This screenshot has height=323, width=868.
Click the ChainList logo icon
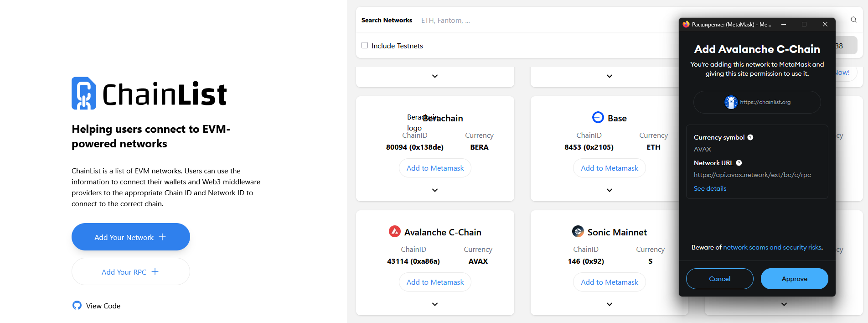(x=84, y=93)
